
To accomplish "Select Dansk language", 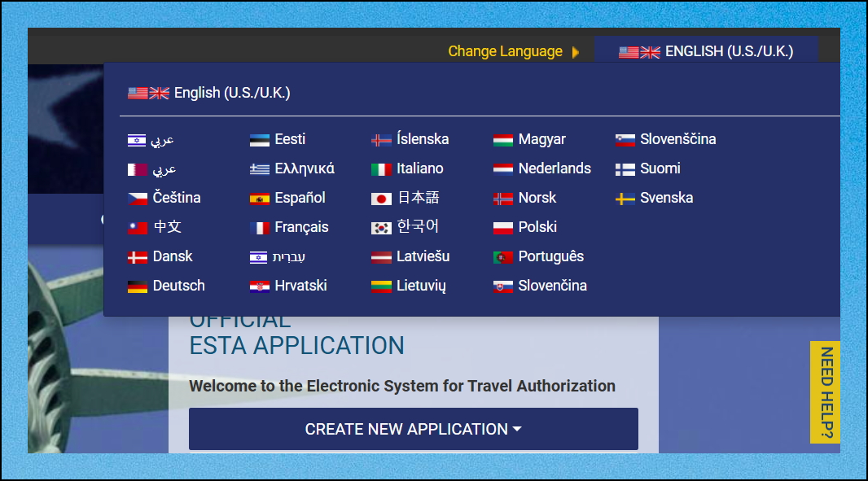I will [x=173, y=256].
